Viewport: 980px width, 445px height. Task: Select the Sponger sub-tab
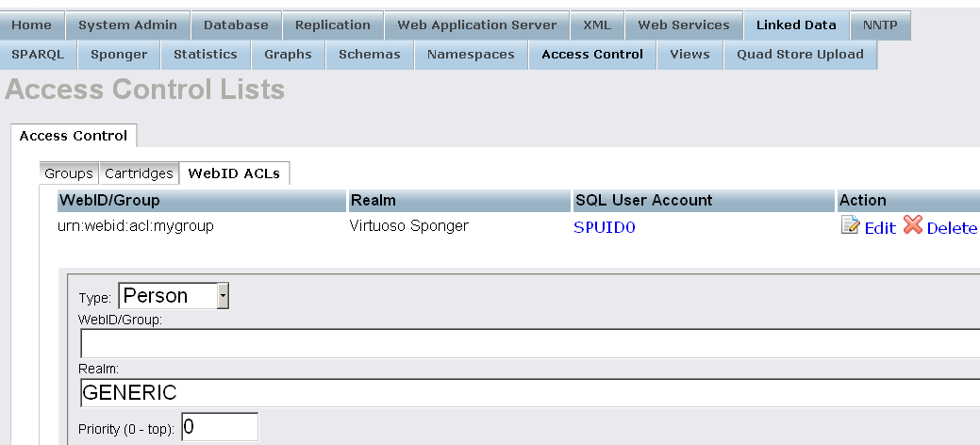tap(119, 55)
